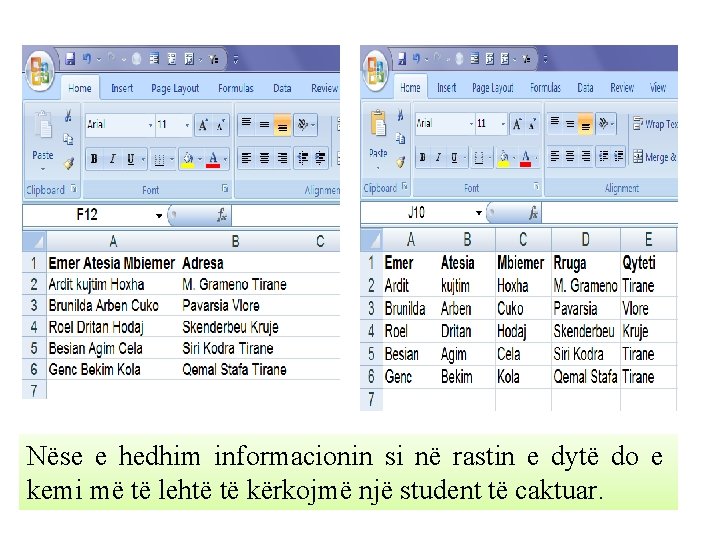This screenshot has width=720, height=540.
Task: Click Select All corner in right window
Action: click(371, 240)
